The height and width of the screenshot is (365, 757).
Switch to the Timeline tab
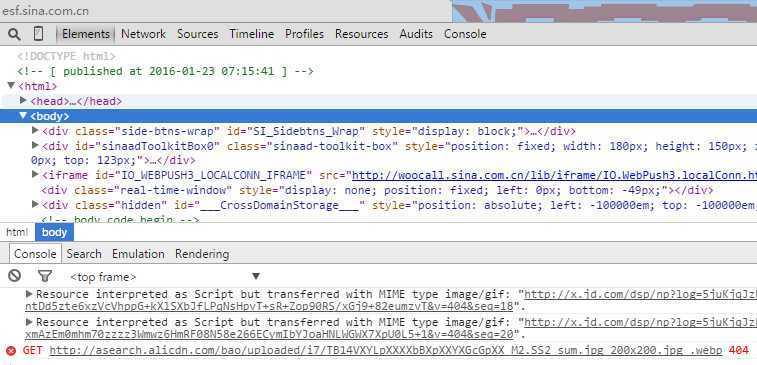pyautogui.click(x=252, y=34)
